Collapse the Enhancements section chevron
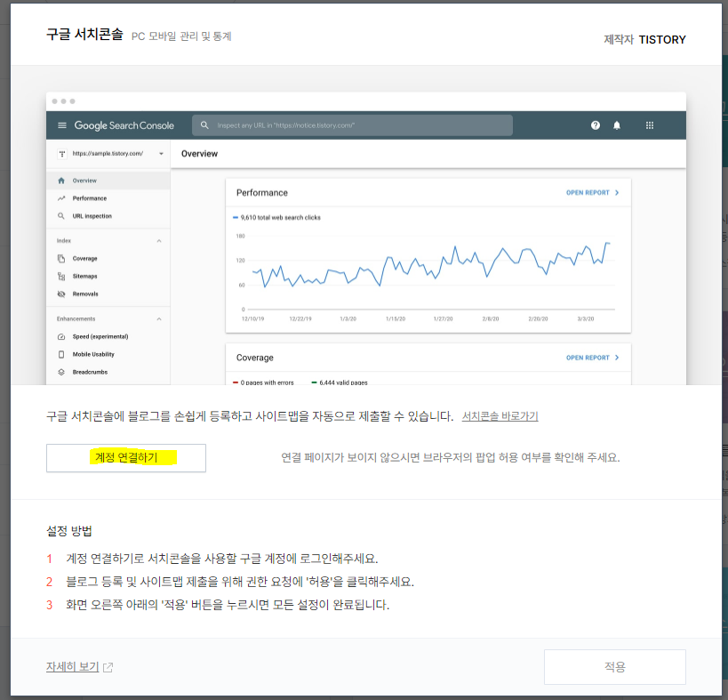728x700 pixels. coord(159,319)
